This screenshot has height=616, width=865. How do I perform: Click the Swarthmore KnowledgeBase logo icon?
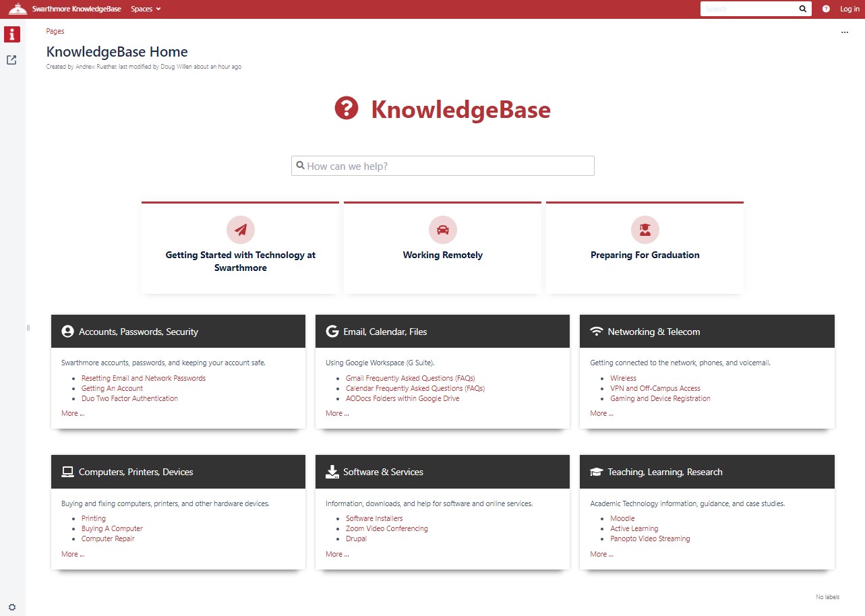pos(18,9)
